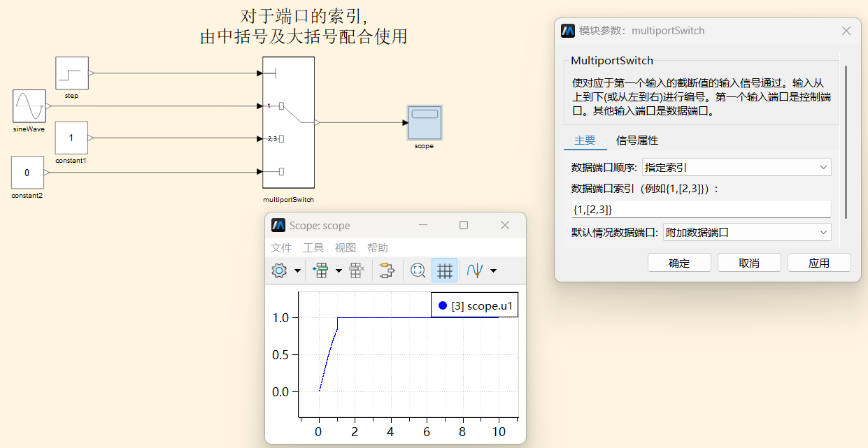Select the sineWave block
Screen dimensions: 868x448
(29, 106)
